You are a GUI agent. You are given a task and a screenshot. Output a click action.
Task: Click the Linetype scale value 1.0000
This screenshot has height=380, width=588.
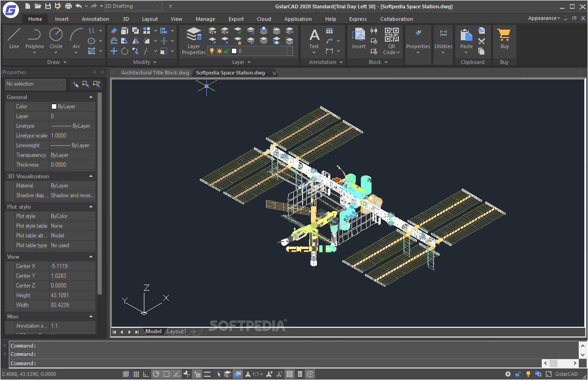[73, 136]
